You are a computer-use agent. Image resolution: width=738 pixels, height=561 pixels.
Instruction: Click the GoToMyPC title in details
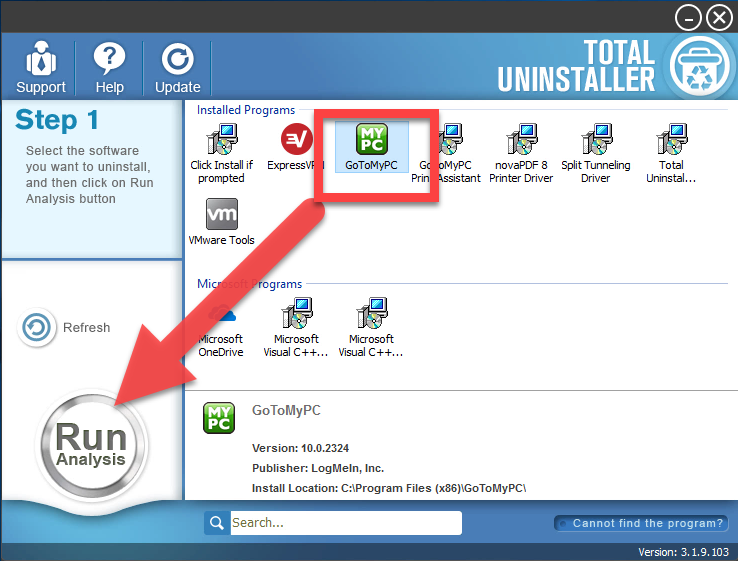pyautogui.click(x=286, y=410)
